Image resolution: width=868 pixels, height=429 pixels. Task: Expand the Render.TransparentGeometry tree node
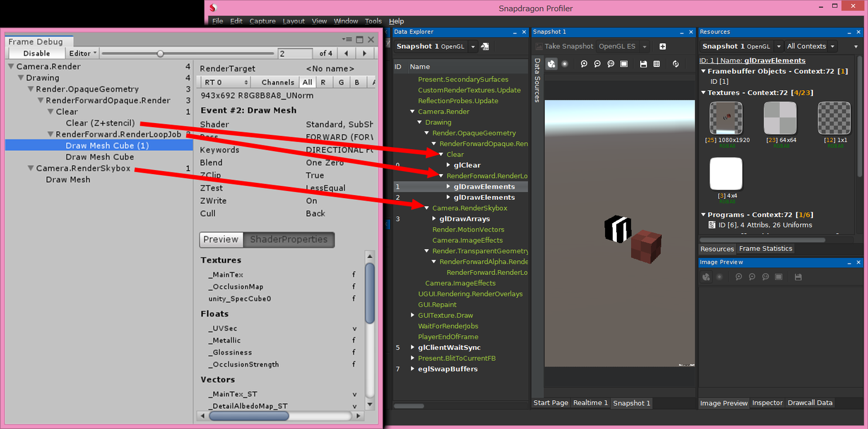[426, 251]
